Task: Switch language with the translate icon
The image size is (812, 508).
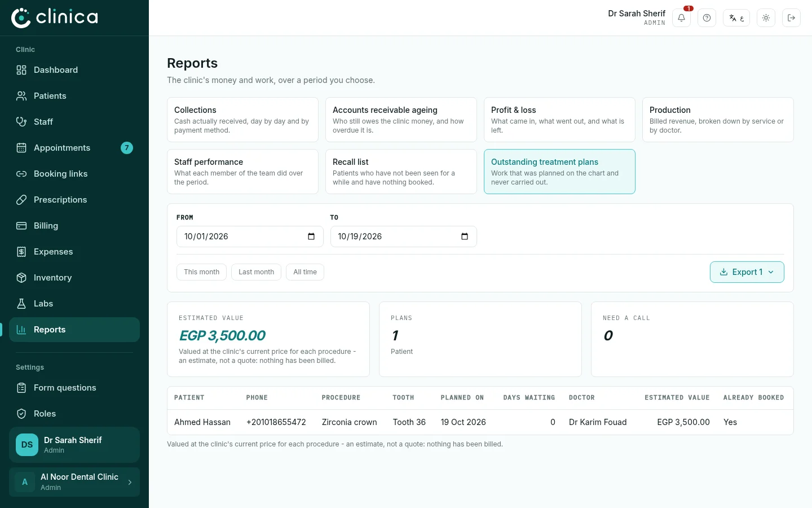Action: click(736, 18)
